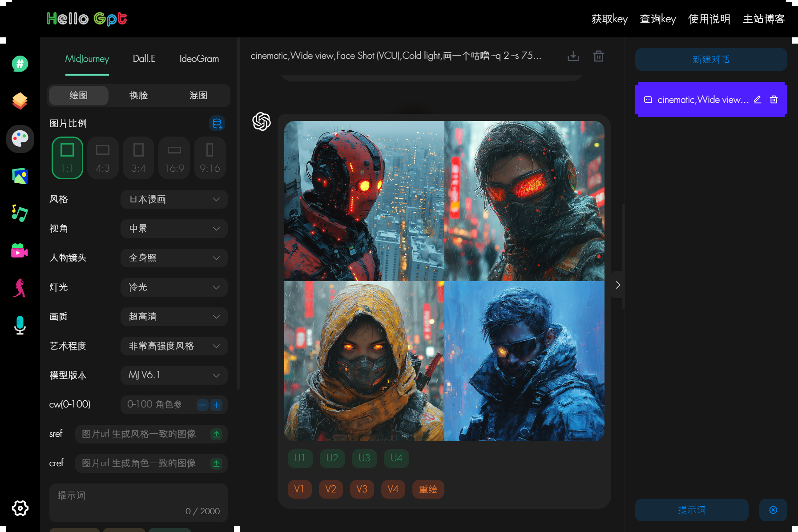
Task: Switch to the Dall.E tab
Action: click(x=144, y=59)
